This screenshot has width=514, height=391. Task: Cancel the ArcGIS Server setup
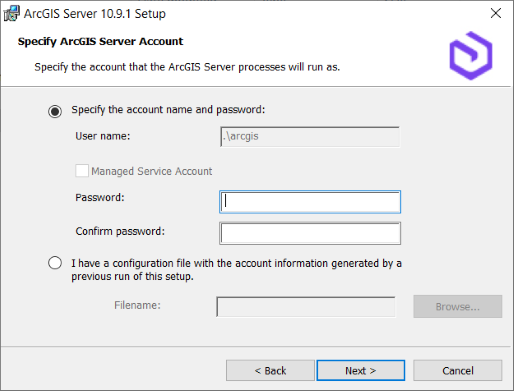458,370
